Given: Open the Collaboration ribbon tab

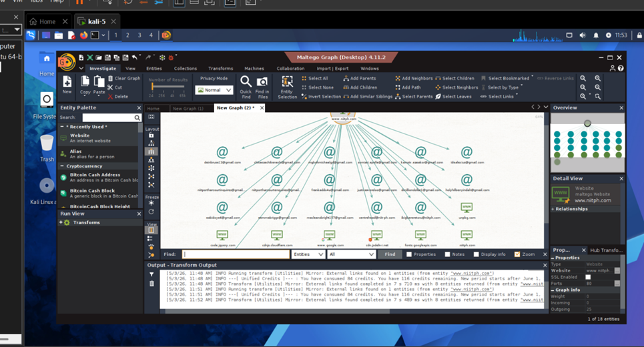Looking at the screenshot, I should point(290,69).
